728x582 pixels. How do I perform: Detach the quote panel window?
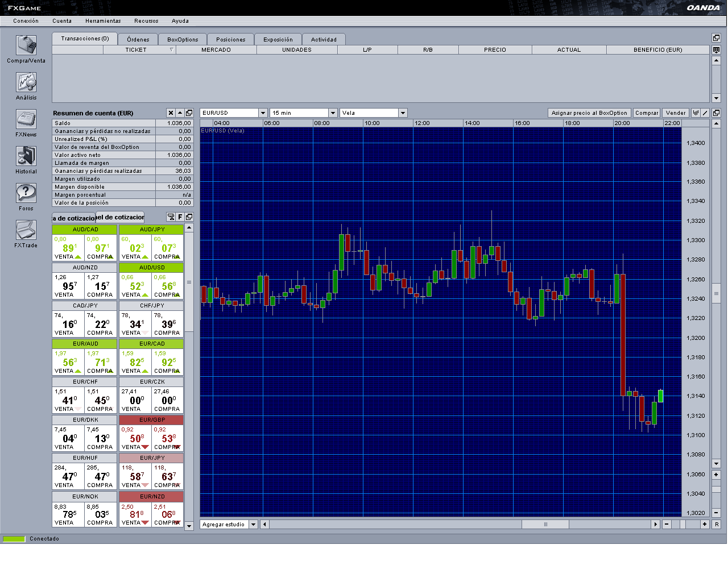tap(189, 217)
